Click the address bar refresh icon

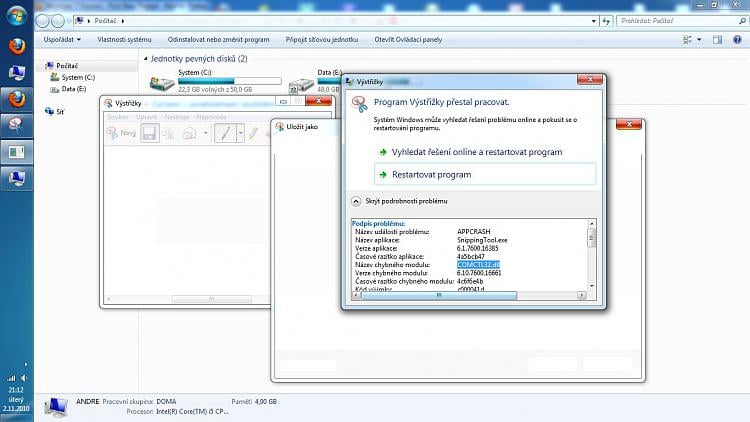point(607,21)
